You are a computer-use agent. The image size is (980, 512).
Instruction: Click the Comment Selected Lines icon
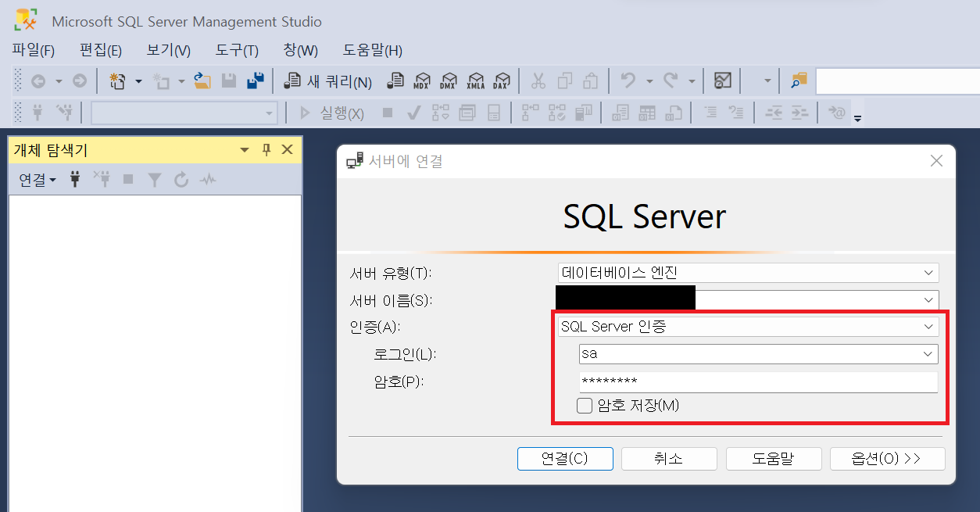tap(710, 113)
